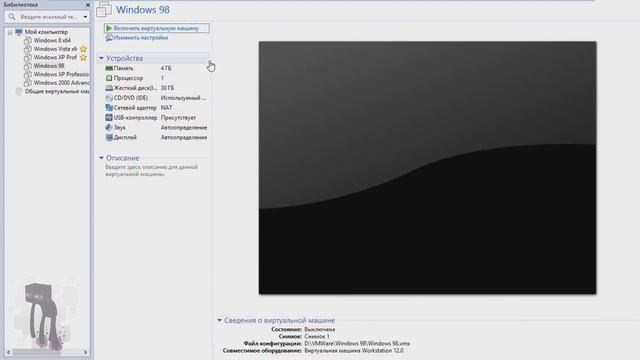The width and height of the screenshot is (640, 360).
Task: Collapse the My Computer tree node
Action: click(x=10, y=32)
